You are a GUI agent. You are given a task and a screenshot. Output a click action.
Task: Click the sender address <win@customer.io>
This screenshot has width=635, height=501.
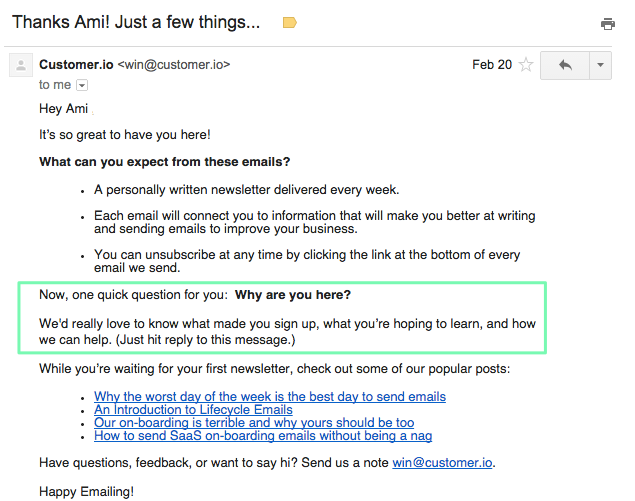(174, 65)
